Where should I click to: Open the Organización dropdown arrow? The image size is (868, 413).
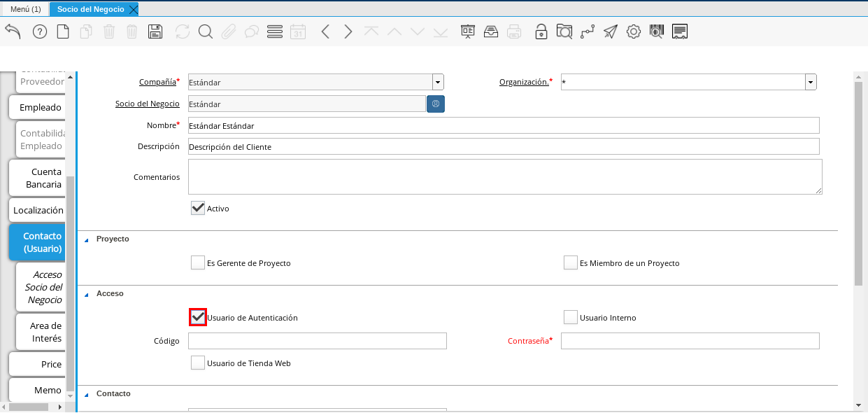click(x=811, y=83)
